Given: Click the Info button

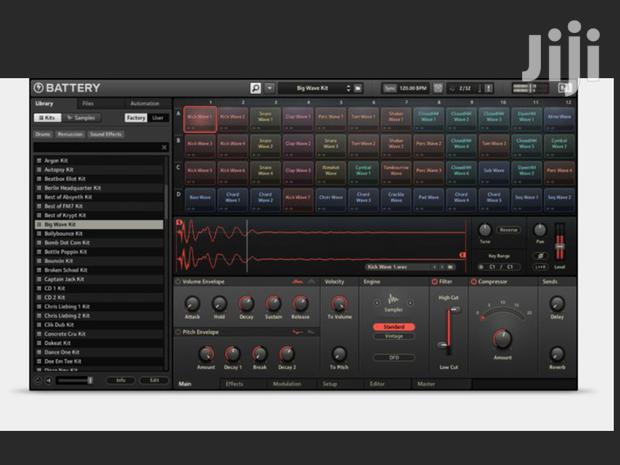Looking at the screenshot, I should pyautogui.click(x=121, y=380).
